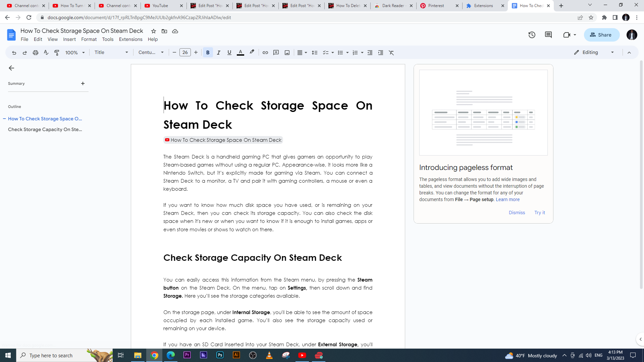Open the Google account avatar
This screenshot has height=362, width=644.
click(632, 35)
